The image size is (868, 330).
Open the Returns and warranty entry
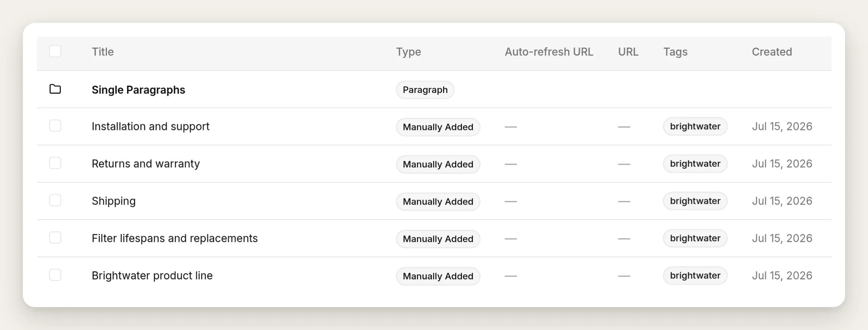(145, 164)
